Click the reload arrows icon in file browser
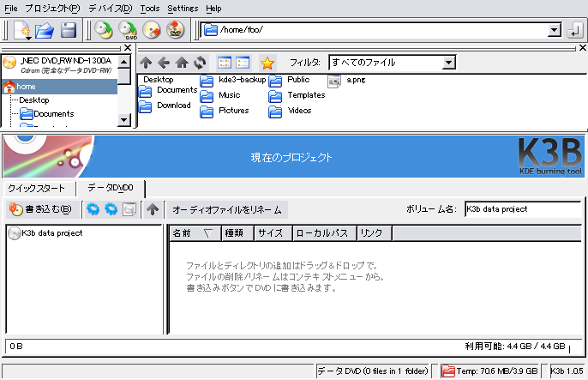Viewport: 588px width, 380px height. [199, 63]
